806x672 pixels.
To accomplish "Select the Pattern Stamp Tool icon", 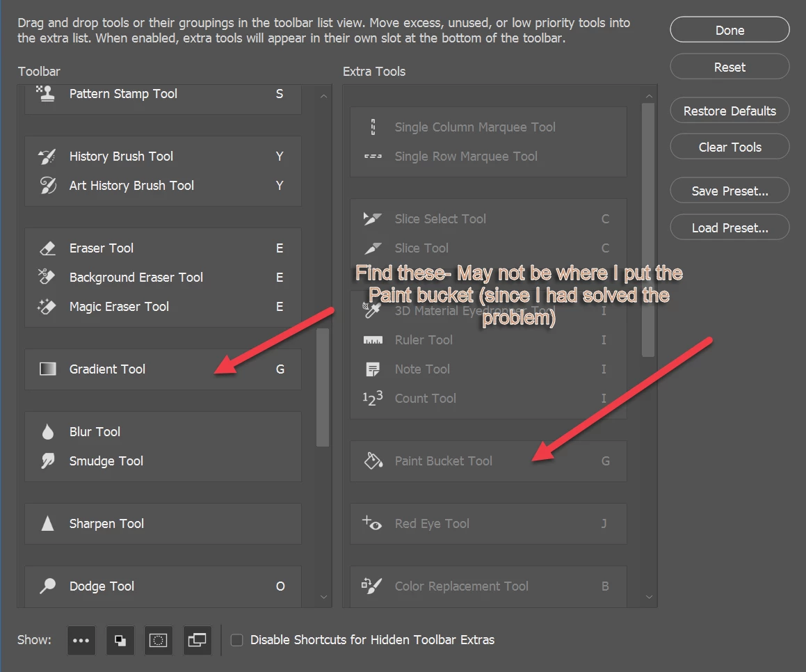I will click(46, 94).
